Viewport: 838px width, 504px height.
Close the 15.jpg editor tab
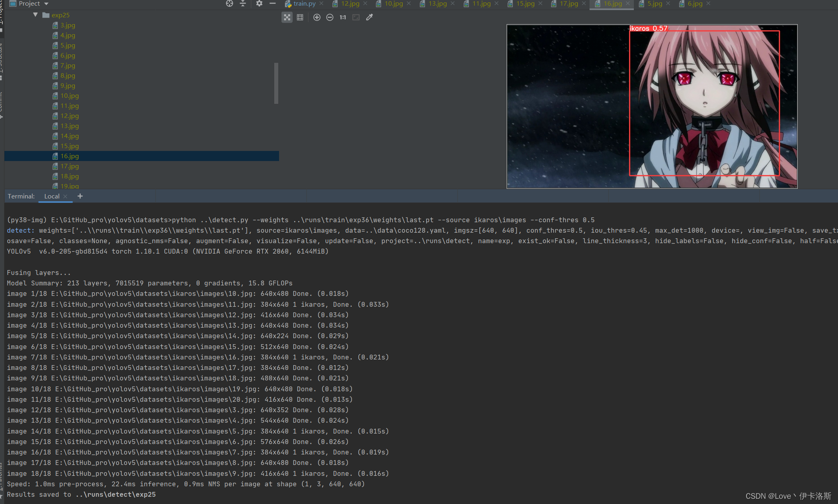tap(540, 4)
